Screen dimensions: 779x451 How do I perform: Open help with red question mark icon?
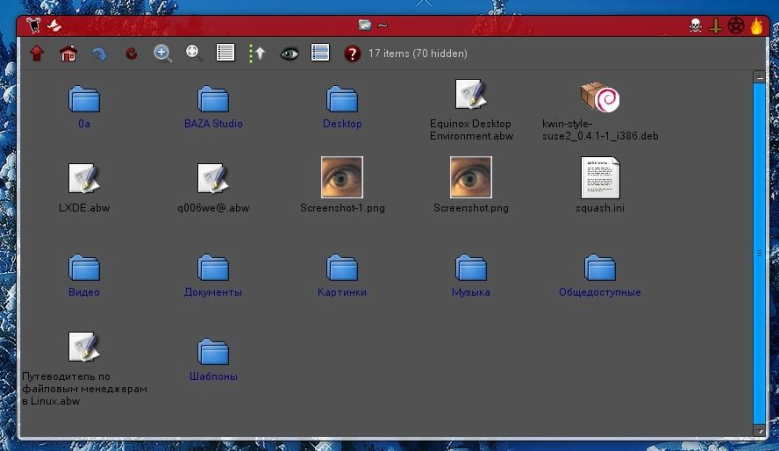(352, 54)
